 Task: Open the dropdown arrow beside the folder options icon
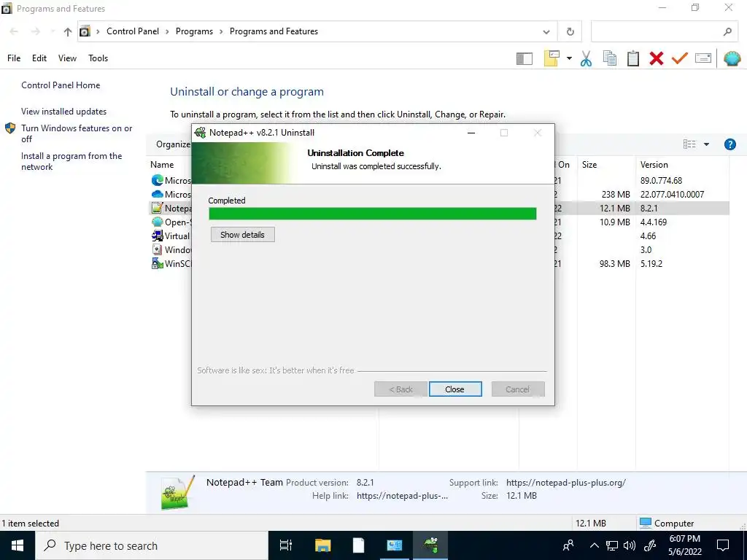click(x=569, y=58)
